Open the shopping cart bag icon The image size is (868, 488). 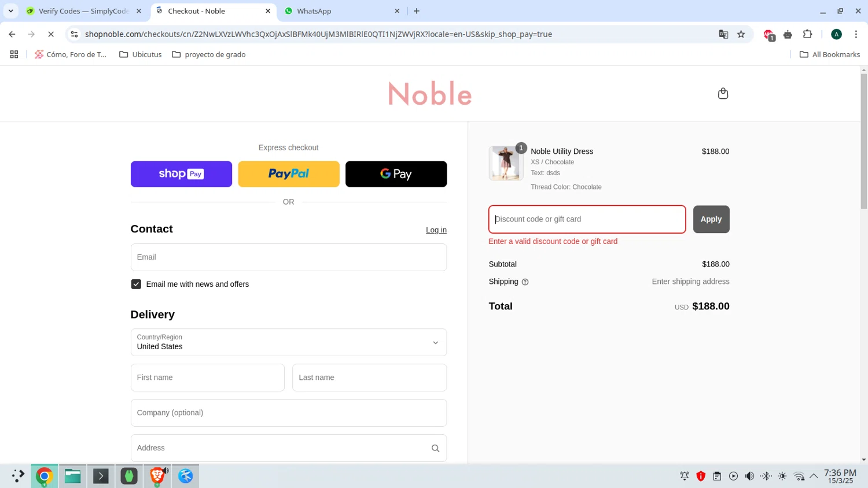pyautogui.click(x=723, y=94)
